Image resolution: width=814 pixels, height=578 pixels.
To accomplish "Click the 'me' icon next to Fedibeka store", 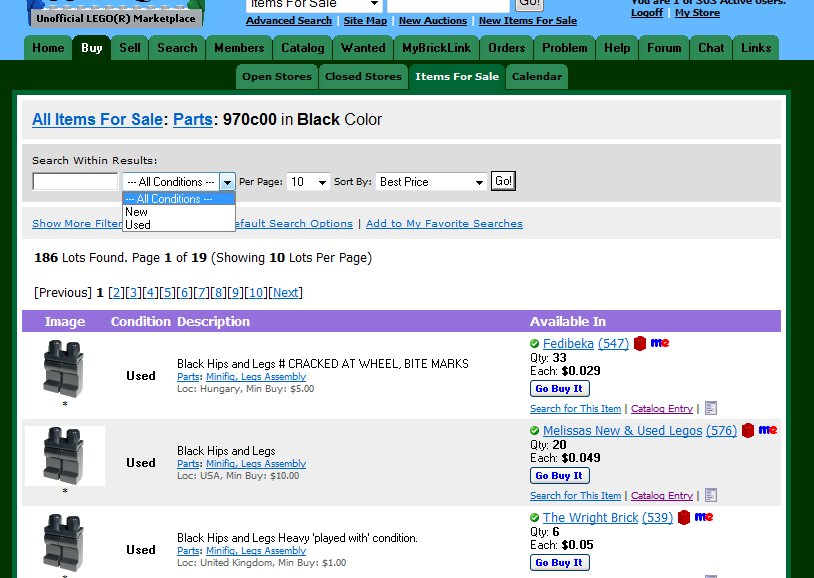I will tap(659, 343).
